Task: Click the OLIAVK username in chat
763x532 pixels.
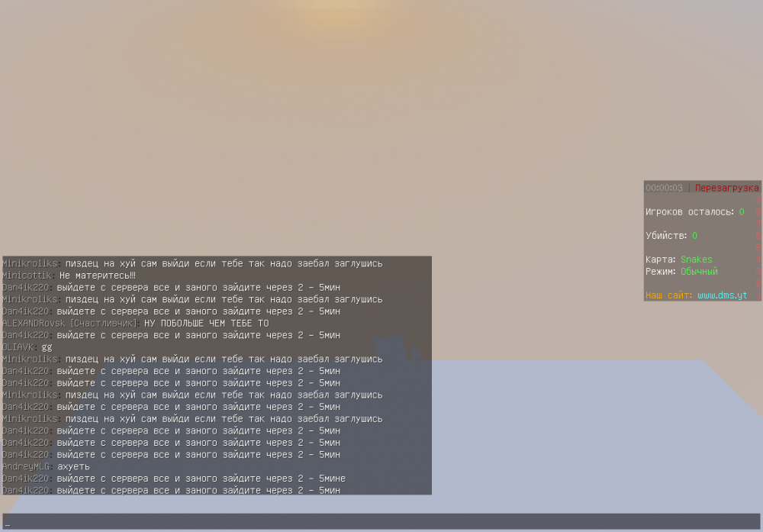Action: [19, 347]
